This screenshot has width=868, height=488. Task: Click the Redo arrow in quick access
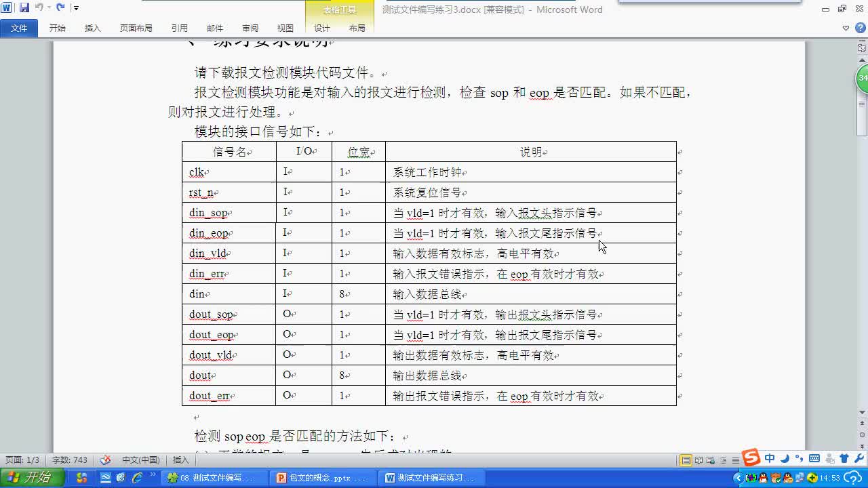coord(60,7)
